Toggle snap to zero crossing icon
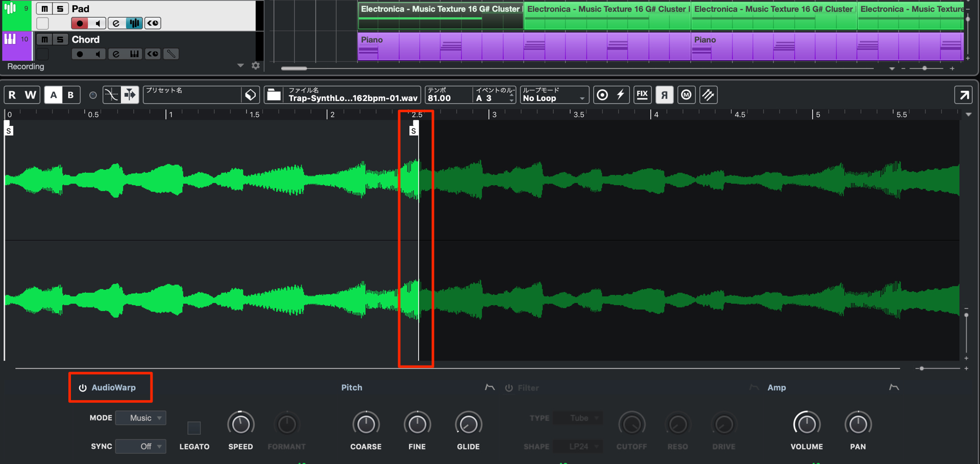This screenshot has width=980, height=464. pyautogui.click(x=111, y=95)
